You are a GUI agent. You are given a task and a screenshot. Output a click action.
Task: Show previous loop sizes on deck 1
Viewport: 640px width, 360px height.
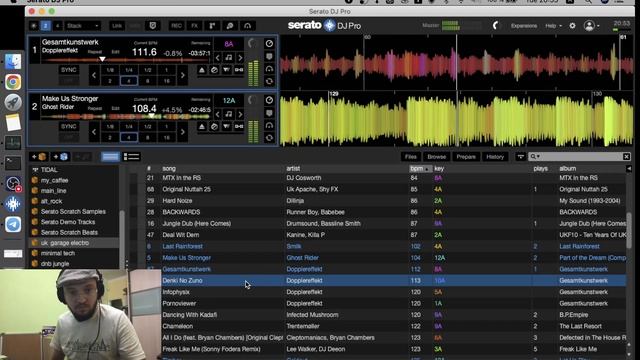[94, 76]
